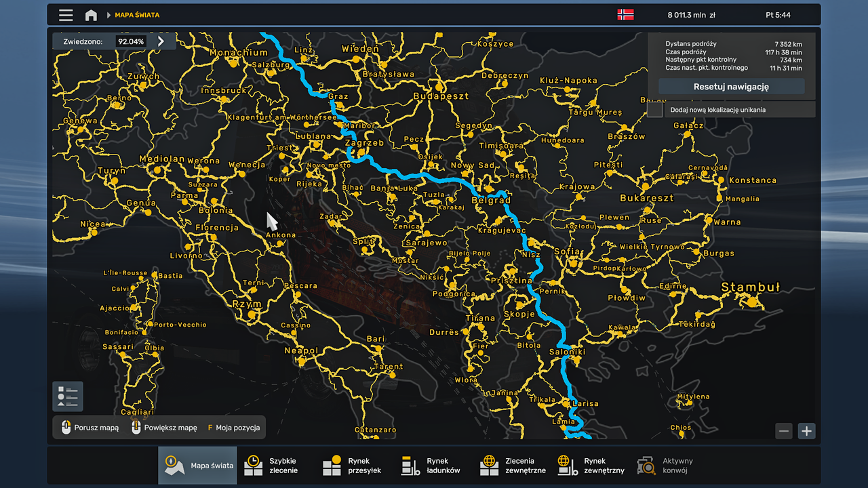Click the Wiedeń city label
Screen dimensions: 868x488
tap(360, 48)
